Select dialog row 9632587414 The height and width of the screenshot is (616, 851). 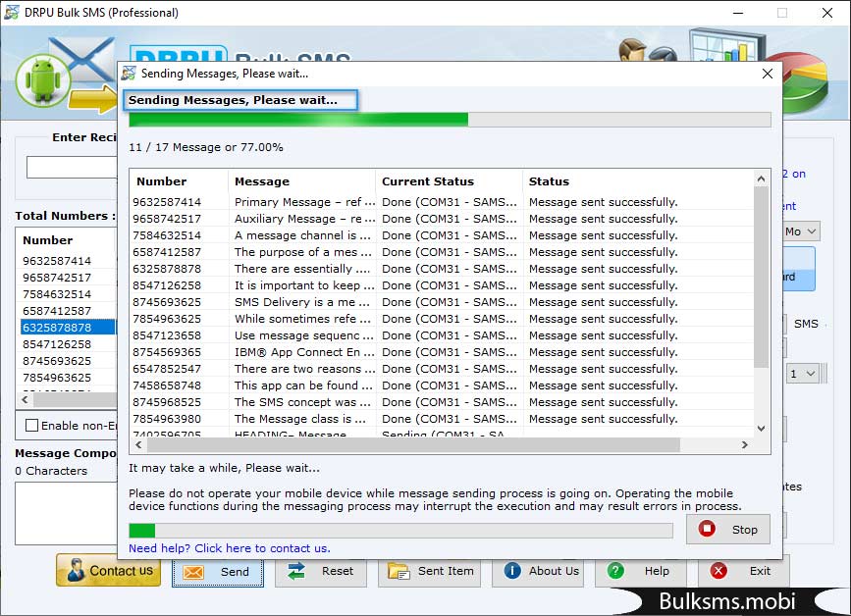pos(442,202)
